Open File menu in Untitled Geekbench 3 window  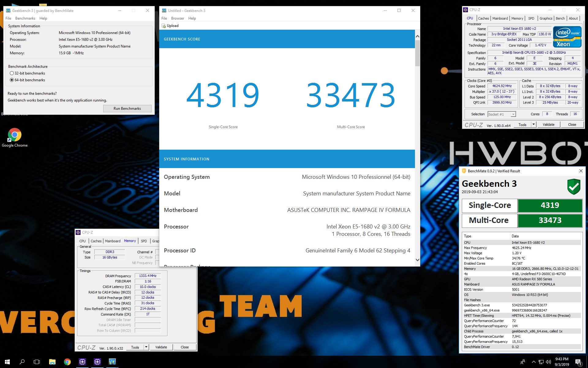click(164, 18)
